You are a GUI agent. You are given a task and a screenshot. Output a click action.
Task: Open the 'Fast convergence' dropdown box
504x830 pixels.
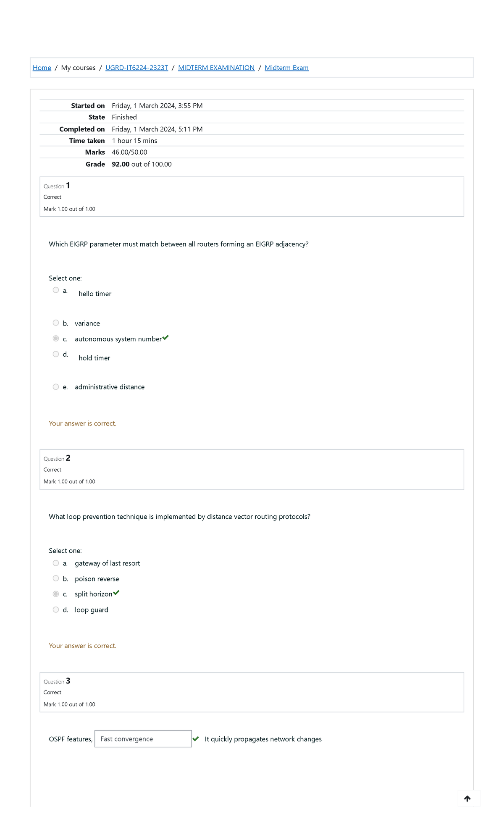[143, 739]
